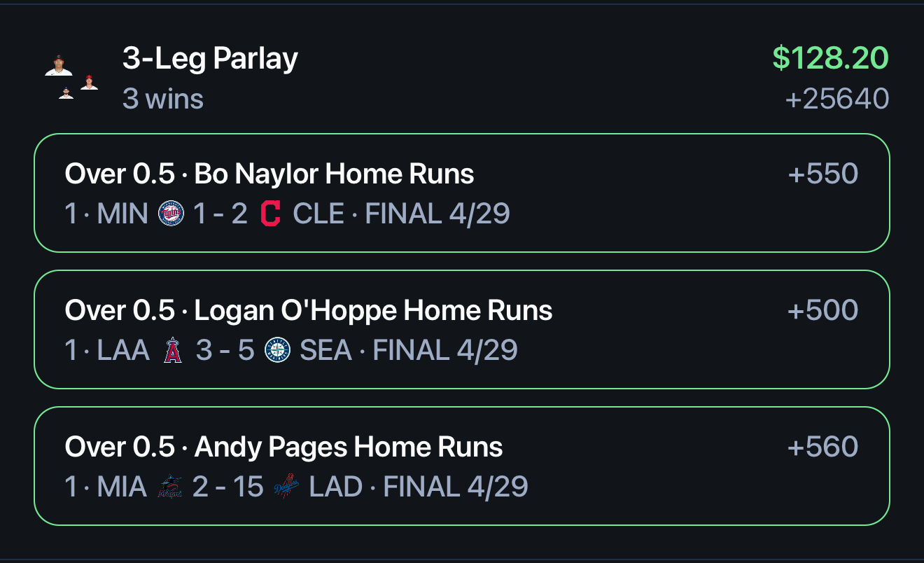Open the Bo Naylor Home Runs leg
The image size is (924, 563).
click(462, 193)
